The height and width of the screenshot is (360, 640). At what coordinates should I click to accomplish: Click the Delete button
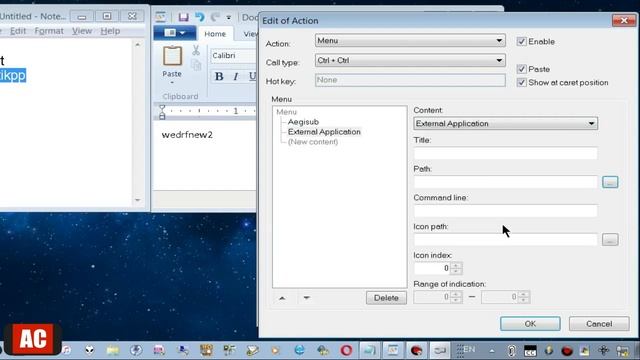tap(386, 298)
